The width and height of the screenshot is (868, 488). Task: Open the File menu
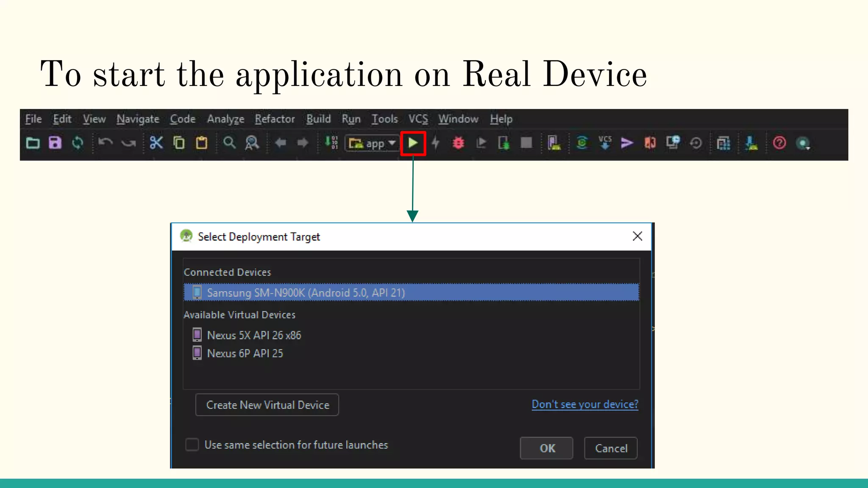pyautogui.click(x=33, y=119)
